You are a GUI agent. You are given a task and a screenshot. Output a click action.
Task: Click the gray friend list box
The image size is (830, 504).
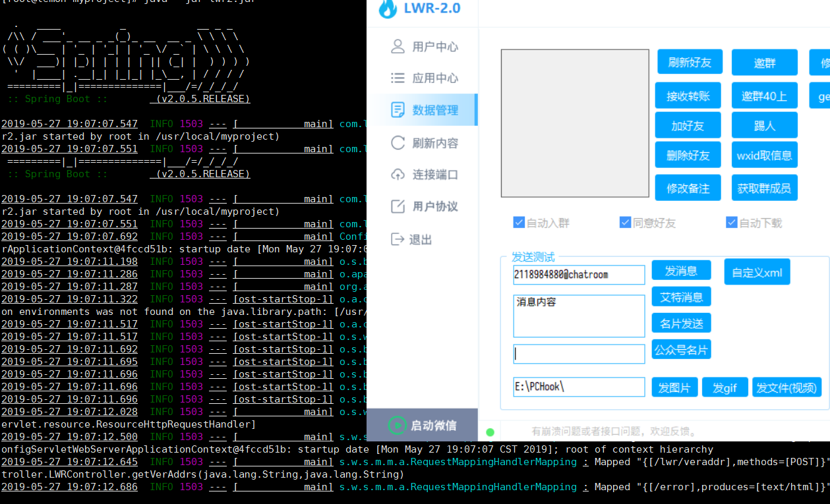(x=575, y=123)
